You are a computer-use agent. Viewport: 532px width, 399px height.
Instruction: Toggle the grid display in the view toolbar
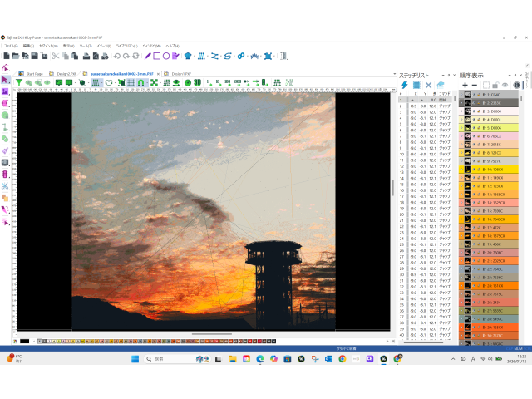131,83
